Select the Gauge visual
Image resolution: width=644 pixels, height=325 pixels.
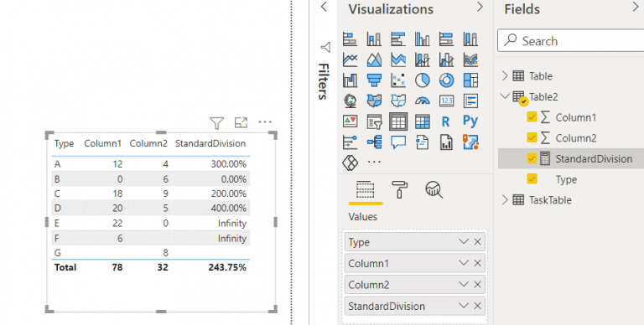pos(423,101)
